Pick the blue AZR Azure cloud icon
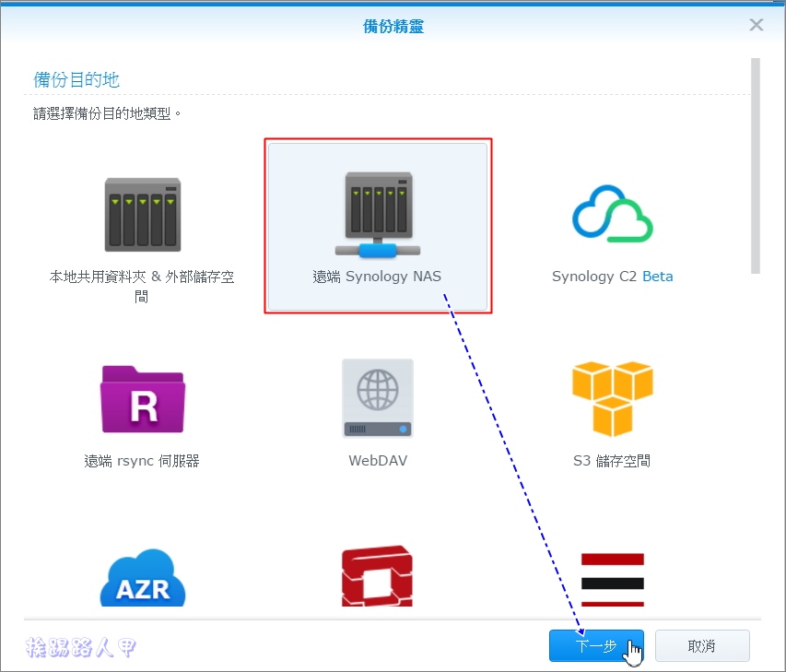The height and width of the screenshot is (672, 786). pos(143,578)
